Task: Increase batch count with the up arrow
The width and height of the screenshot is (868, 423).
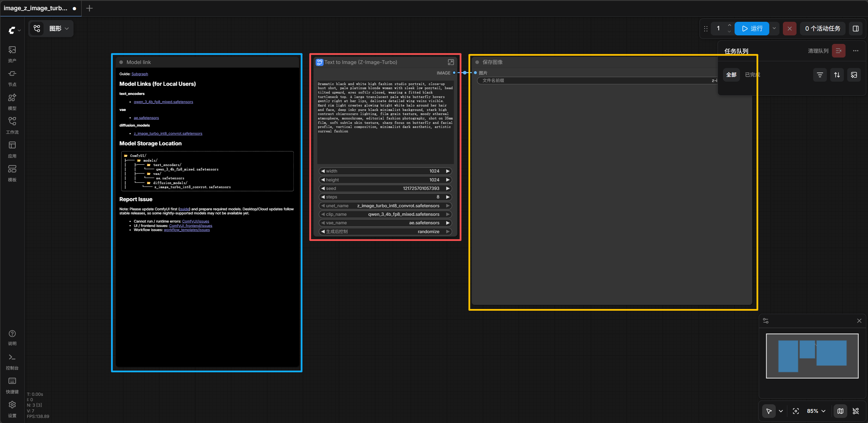Action: [x=729, y=25]
